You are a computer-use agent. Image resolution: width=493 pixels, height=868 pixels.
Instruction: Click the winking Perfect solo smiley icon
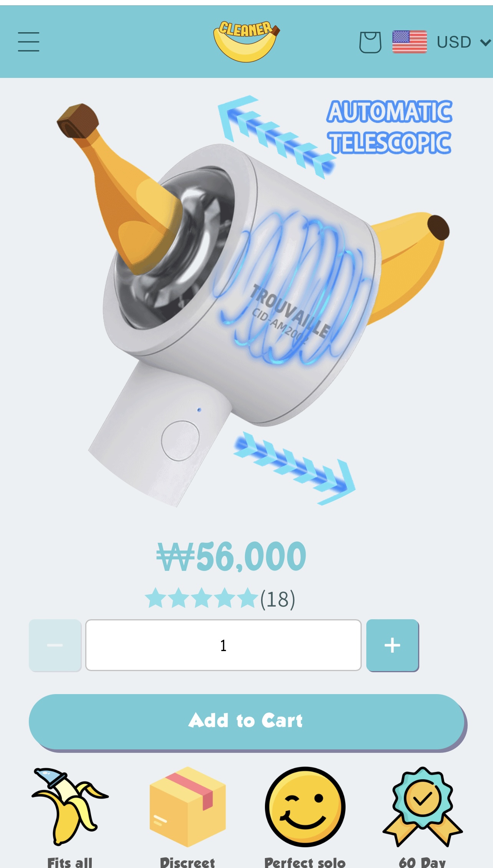pos(305,807)
